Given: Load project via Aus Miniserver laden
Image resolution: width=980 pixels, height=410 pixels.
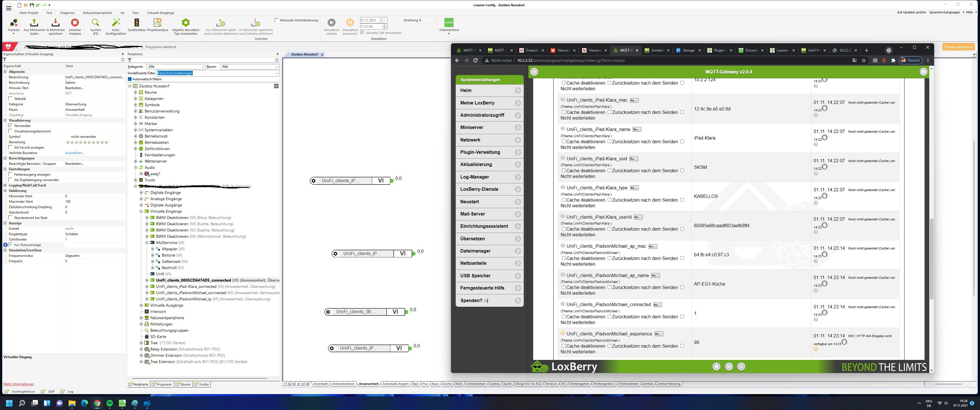Looking at the screenshot, I should [34, 23].
